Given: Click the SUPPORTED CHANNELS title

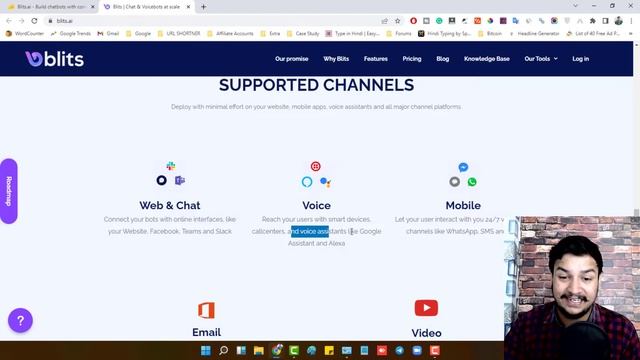Looking at the screenshot, I should (316, 85).
